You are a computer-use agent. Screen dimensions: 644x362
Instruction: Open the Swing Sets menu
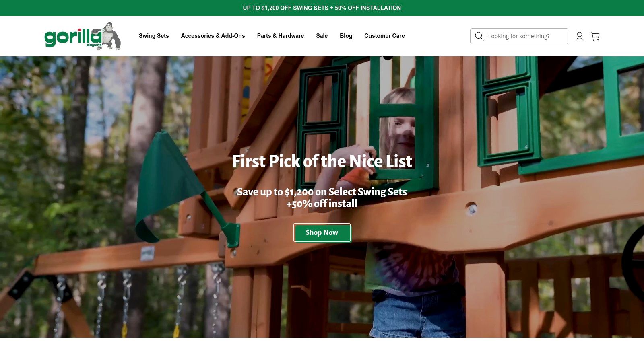point(154,36)
